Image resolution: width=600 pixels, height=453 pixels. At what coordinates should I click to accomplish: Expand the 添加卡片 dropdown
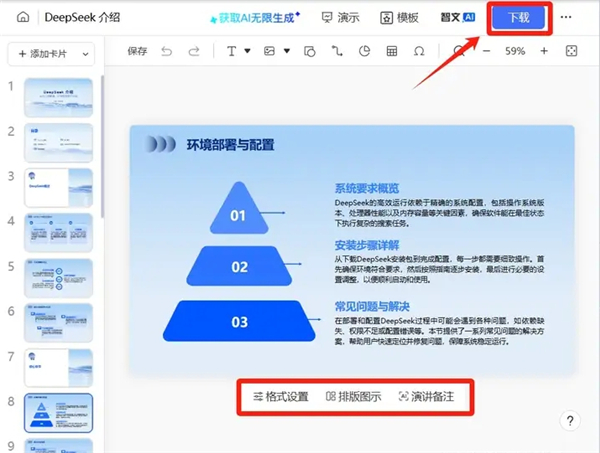[85, 53]
